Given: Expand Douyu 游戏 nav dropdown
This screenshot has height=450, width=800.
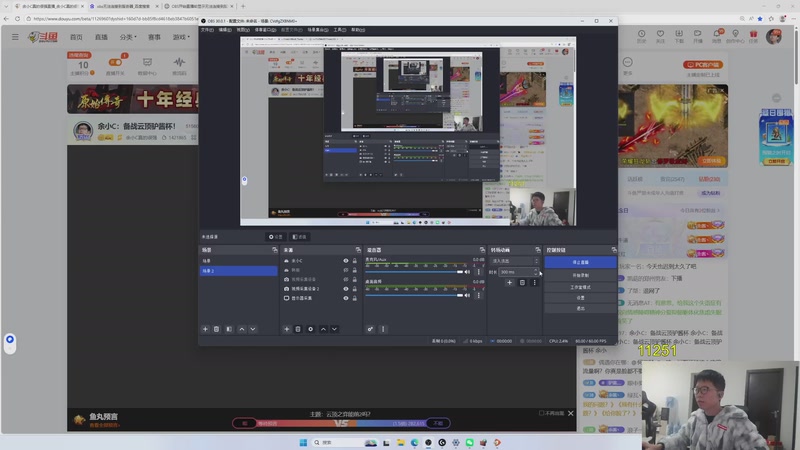Looking at the screenshot, I should tap(181, 37).
